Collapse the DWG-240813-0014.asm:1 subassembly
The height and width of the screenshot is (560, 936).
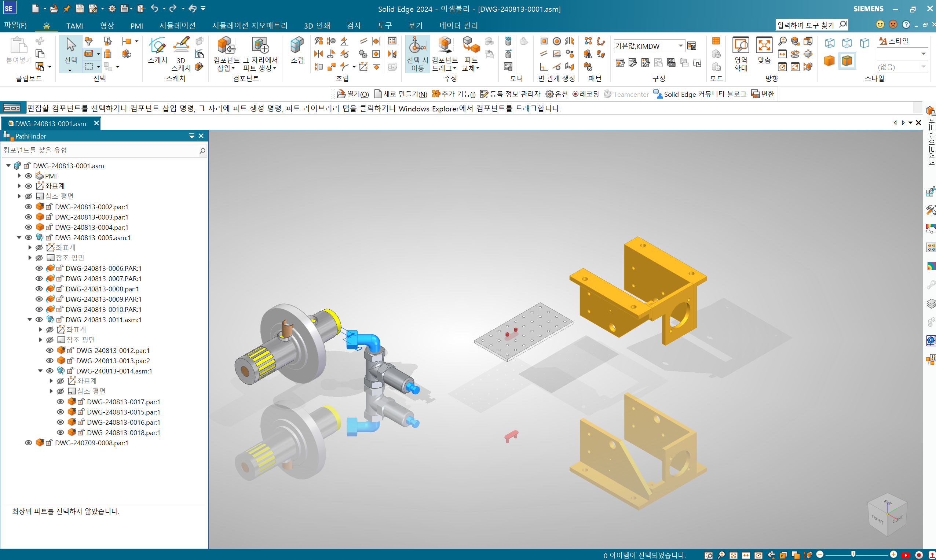(40, 371)
